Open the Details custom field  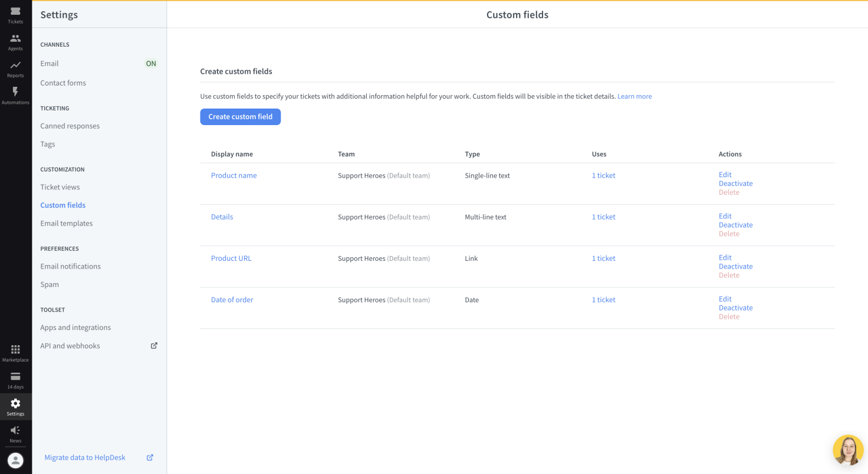pyautogui.click(x=222, y=217)
